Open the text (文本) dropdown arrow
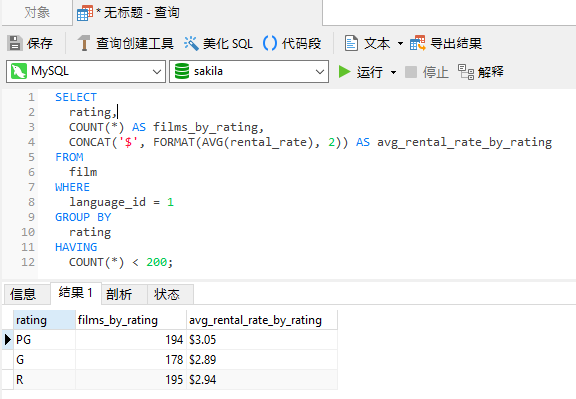 click(400, 43)
